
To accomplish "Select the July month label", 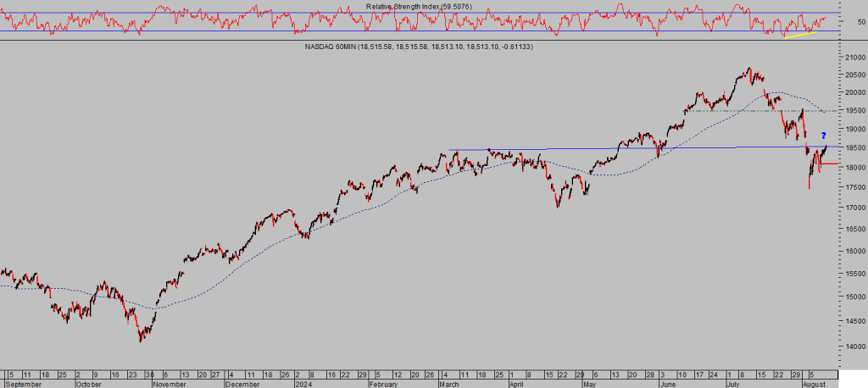I will point(735,384).
